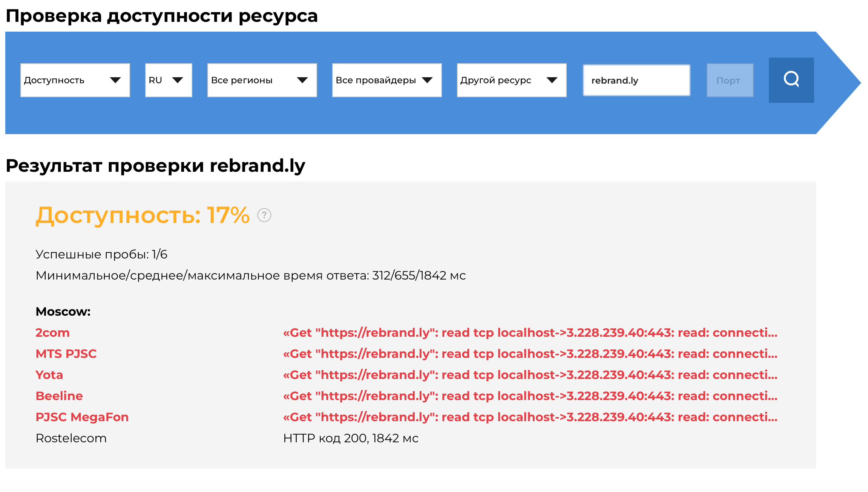Click the Доступность: 17% heading
The width and height of the screenshot is (868, 492).
click(143, 215)
